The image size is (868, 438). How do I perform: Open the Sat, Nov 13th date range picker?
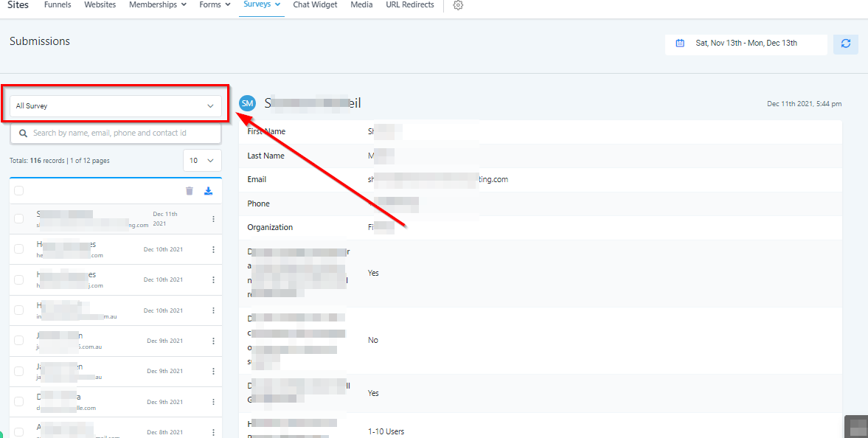[746, 44]
